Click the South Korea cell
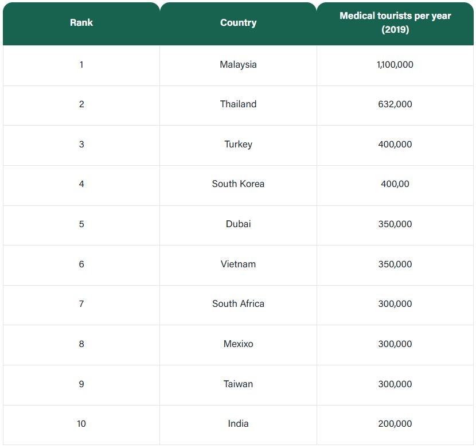The height and width of the screenshot is (448, 476). click(238, 184)
